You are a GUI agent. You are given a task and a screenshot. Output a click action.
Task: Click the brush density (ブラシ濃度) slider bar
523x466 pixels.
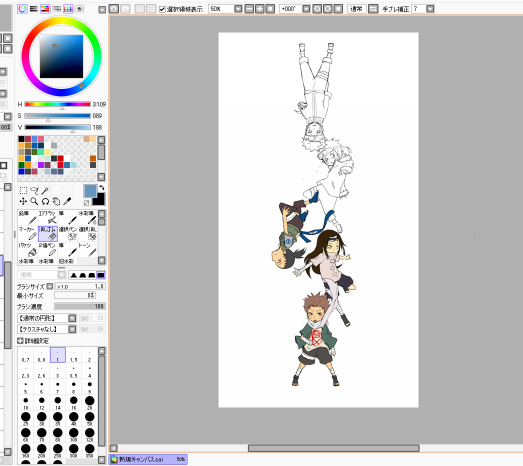(80, 306)
